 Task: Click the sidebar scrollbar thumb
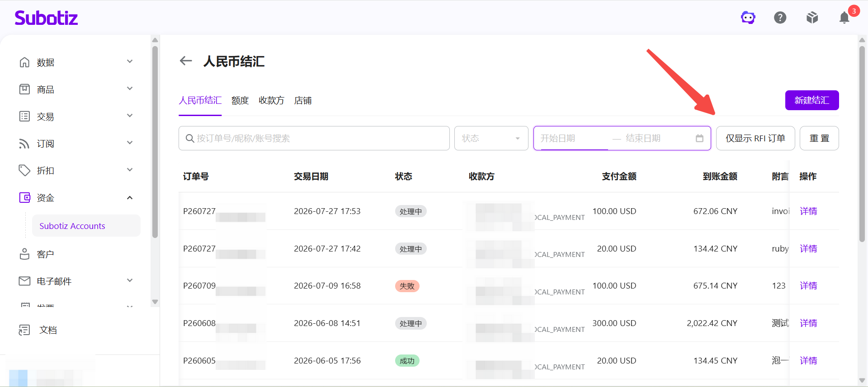(x=155, y=142)
